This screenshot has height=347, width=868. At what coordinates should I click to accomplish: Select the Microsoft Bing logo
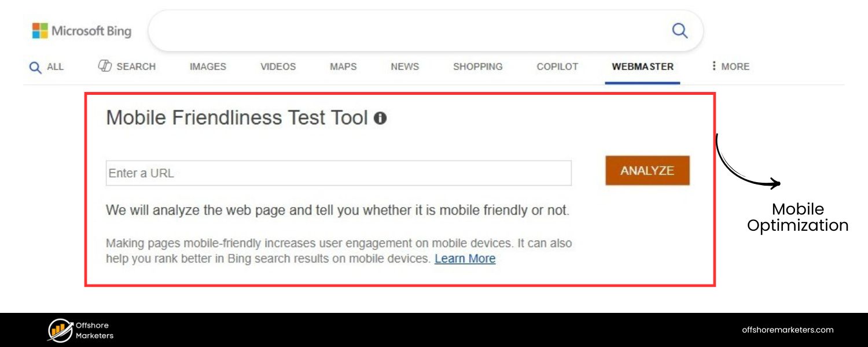[81, 31]
